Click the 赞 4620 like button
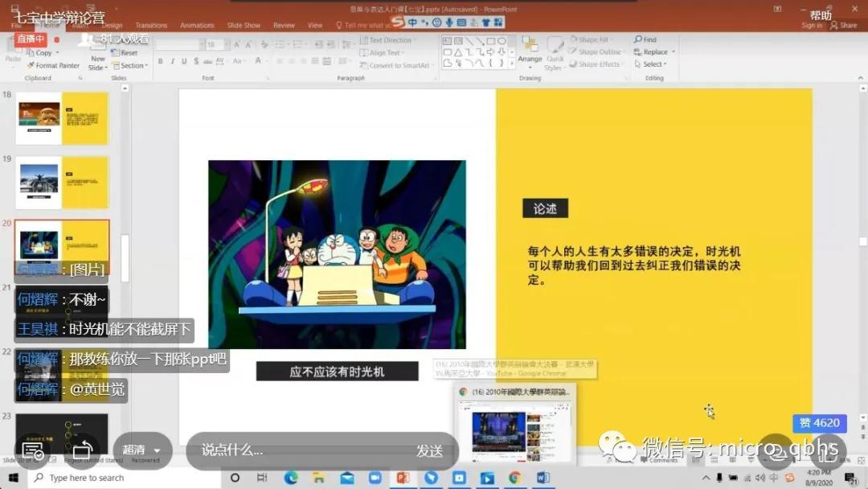The width and height of the screenshot is (868, 489). click(x=820, y=423)
